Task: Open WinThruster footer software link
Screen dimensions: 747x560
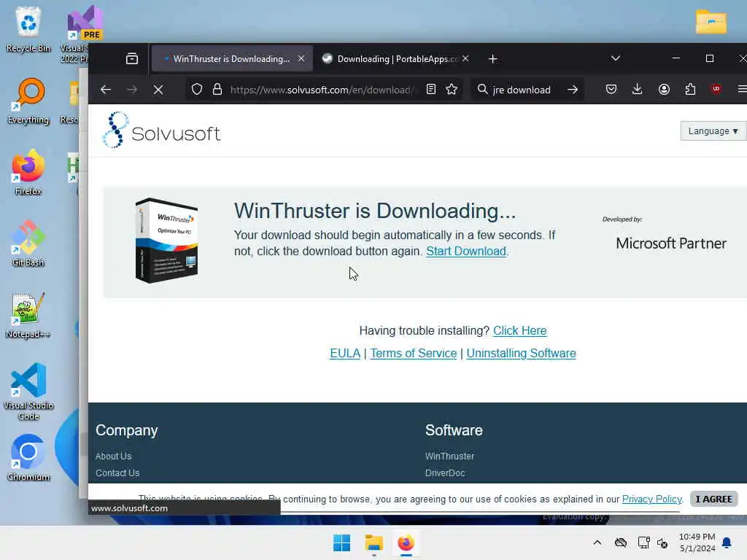Action: click(x=449, y=456)
